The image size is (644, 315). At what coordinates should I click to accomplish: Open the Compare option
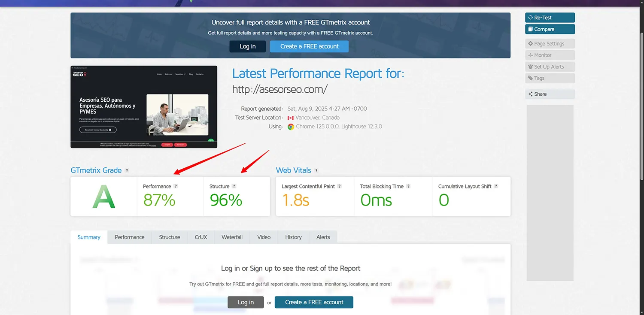pyautogui.click(x=550, y=29)
